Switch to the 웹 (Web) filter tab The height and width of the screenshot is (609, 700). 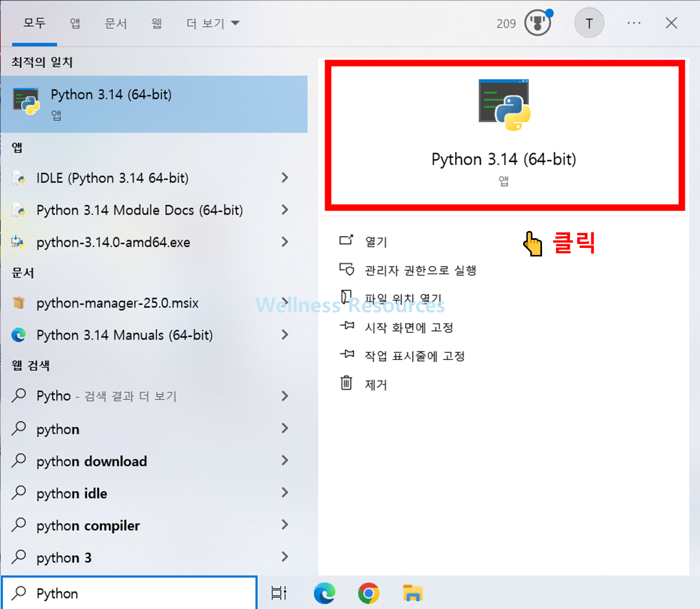[x=157, y=23]
